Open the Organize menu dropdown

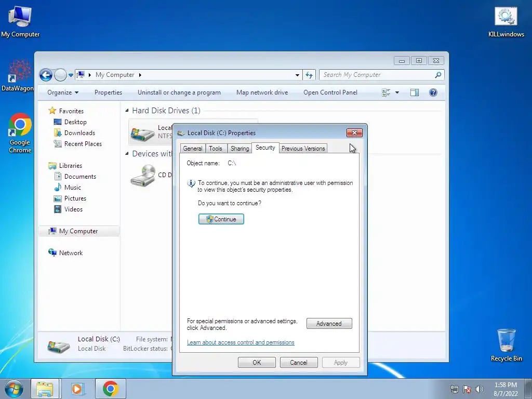[63, 92]
